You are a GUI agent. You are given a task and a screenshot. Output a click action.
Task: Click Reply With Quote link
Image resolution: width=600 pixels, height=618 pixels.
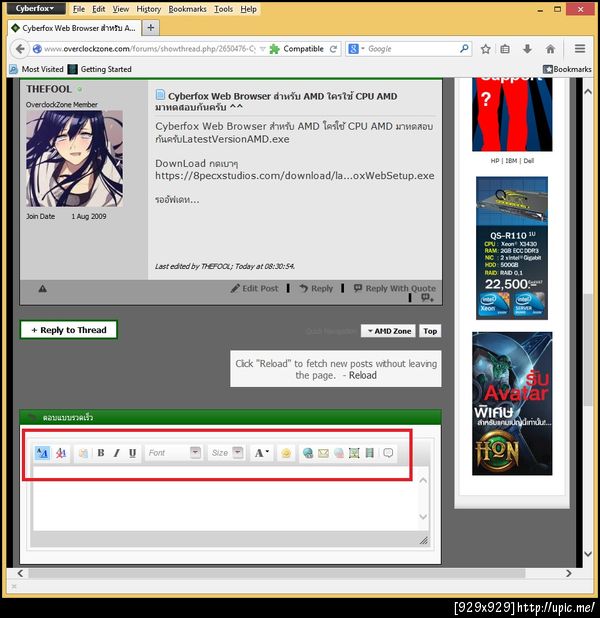coord(395,289)
